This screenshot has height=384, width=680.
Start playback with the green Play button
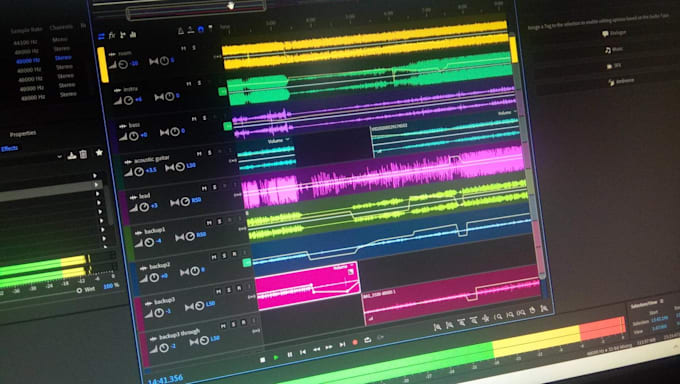click(x=276, y=358)
